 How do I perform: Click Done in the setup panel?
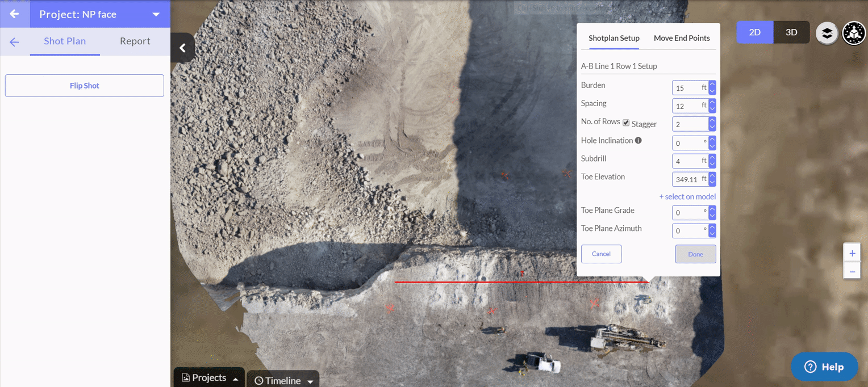coord(695,254)
